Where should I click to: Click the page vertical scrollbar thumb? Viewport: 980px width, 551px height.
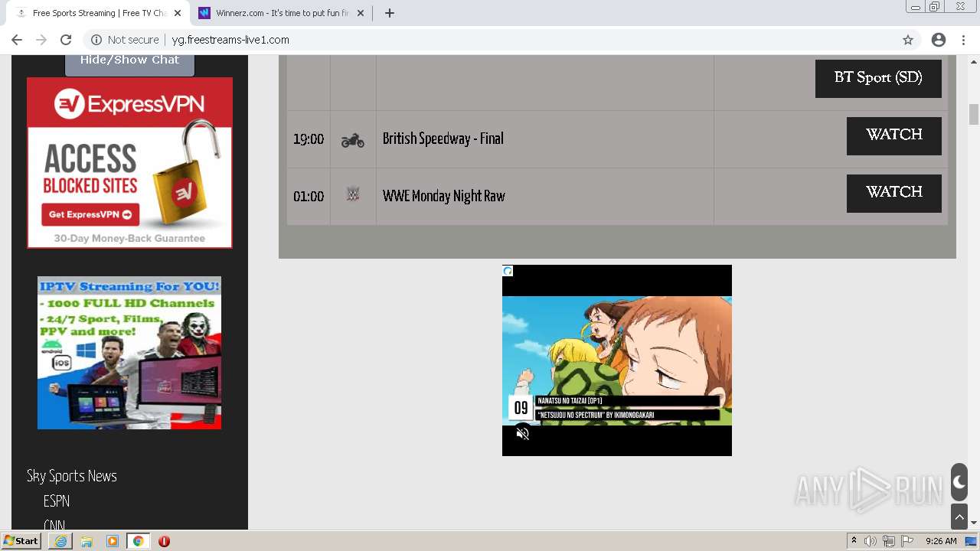[x=974, y=115]
